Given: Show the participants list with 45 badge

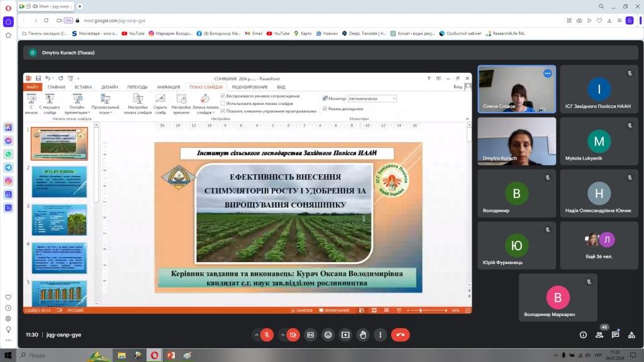Looking at the screenshot, I should coord(599,335).
